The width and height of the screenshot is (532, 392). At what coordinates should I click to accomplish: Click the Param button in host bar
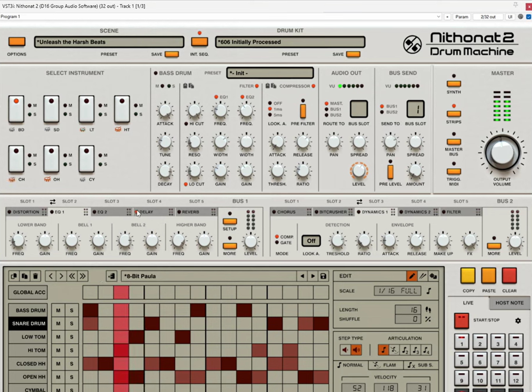462,17
